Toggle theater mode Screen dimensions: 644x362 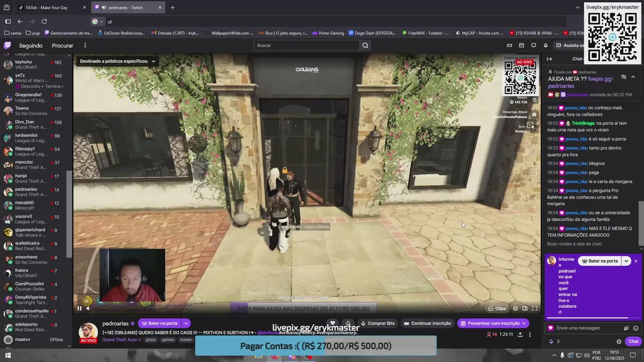(x=525, y=308)
